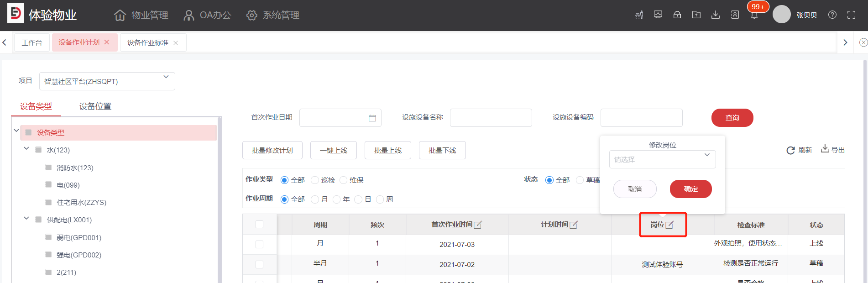The width and height of the screenshot is (868, 283).
Task: Click edit icon beside 岗位 column header
Action: pos(669,225)
